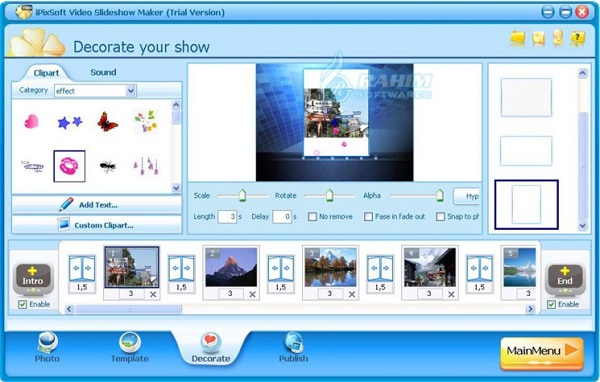Screen dimensions: 600x382
Task: Toggle the Enable checkbox under End
Action: (x=551, y=304)
